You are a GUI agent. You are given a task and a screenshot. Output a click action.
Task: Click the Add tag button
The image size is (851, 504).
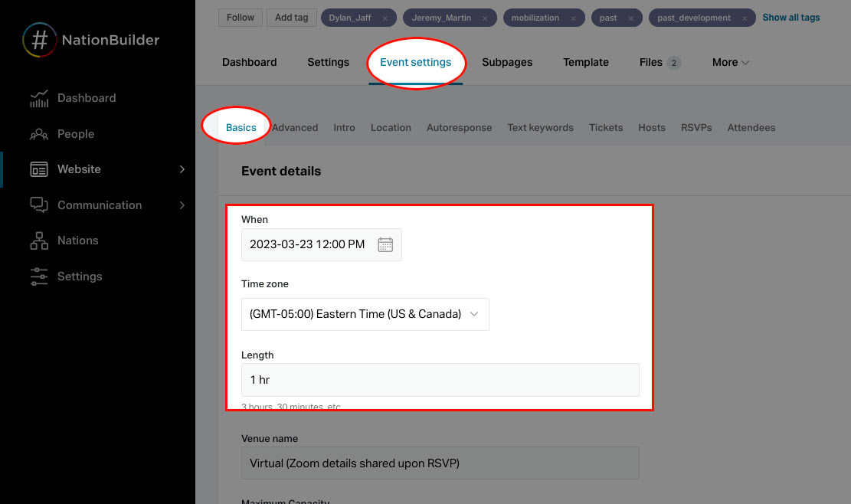point(291,17)
